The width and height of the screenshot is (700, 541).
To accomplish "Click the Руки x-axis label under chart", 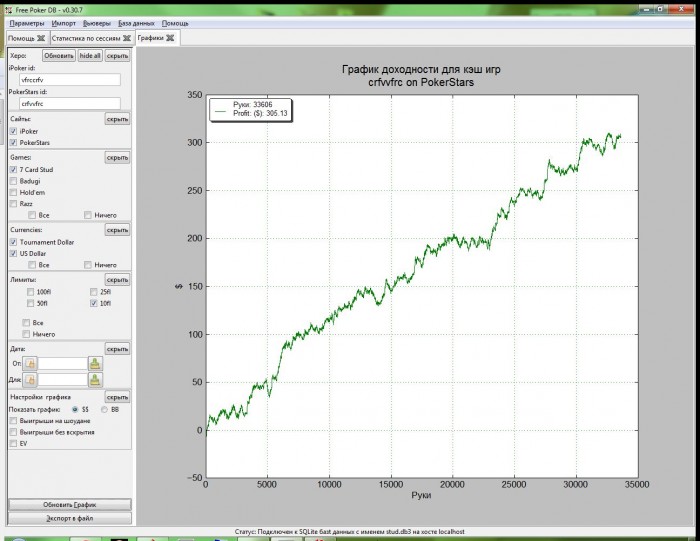I will (421, 495).
